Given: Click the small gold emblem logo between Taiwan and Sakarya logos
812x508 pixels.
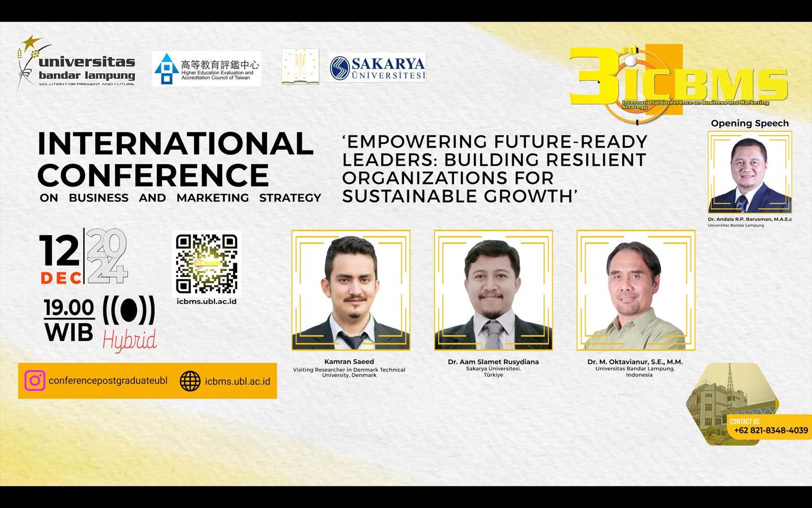Looking at the screenshot, I should pos(300,67).
